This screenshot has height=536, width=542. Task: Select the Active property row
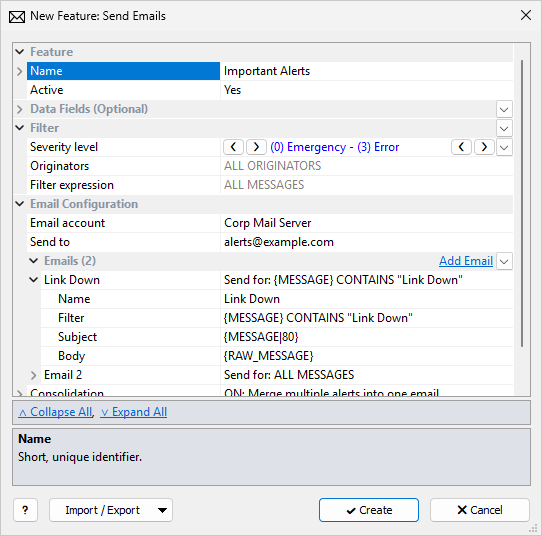coord(123,90)
